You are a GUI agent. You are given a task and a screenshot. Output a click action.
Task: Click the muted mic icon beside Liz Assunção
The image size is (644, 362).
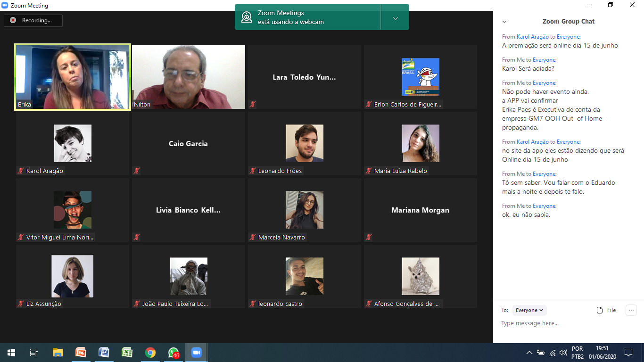tap(21, 304)
